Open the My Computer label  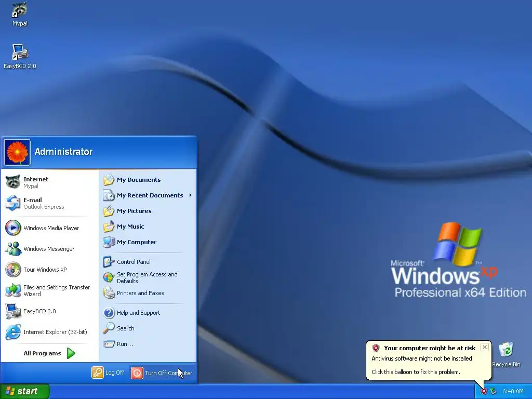point(137,242)
